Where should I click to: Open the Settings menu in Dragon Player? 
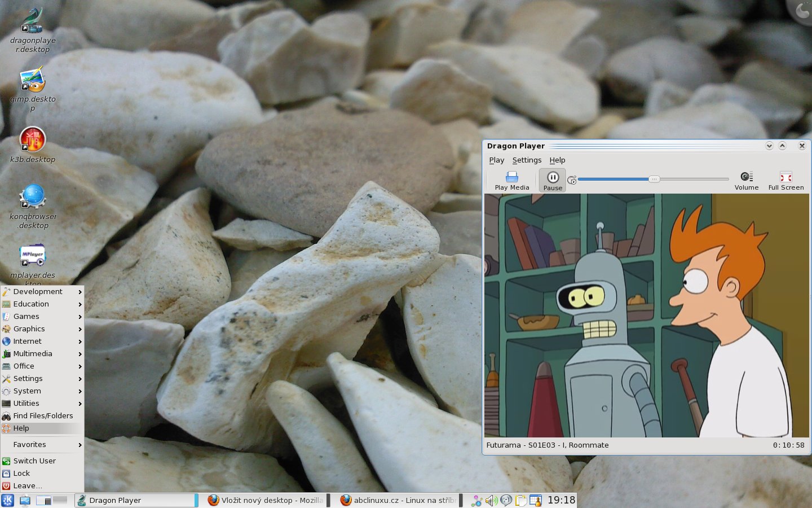click(x=527, y=160)
